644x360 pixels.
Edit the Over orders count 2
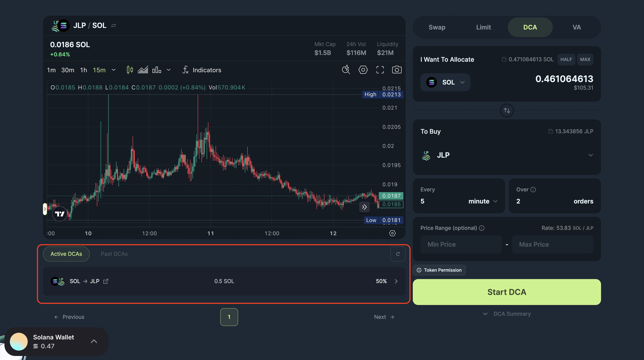point(518,201)
